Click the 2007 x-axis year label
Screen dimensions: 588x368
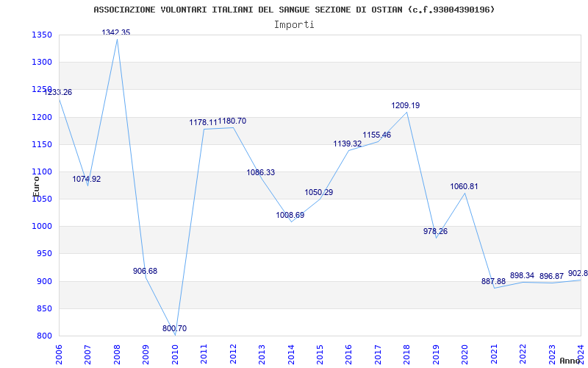tap(87, 354)
